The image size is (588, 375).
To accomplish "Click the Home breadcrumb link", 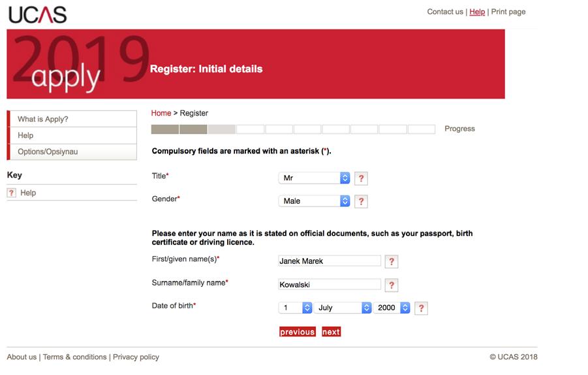I will click(x=161, y=113).
